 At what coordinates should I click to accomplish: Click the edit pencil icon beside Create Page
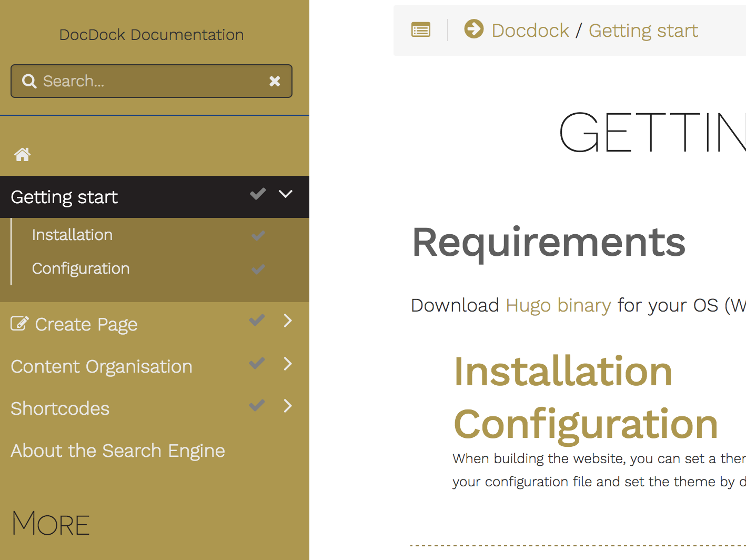pos(19,323)
